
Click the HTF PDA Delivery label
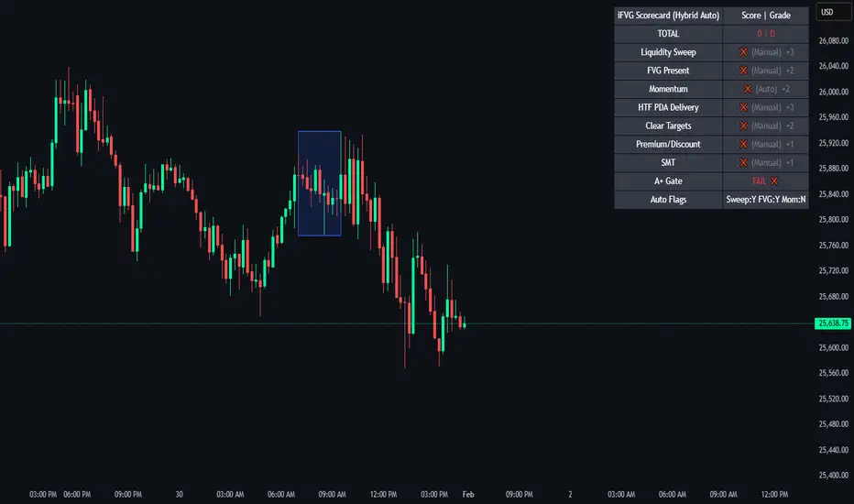(x=668, y=107)
